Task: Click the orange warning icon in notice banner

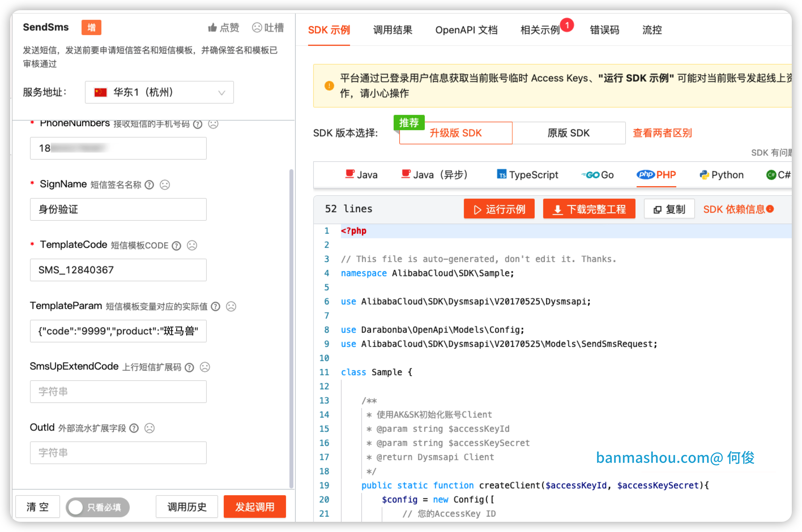Action: [x=329, y=85]
